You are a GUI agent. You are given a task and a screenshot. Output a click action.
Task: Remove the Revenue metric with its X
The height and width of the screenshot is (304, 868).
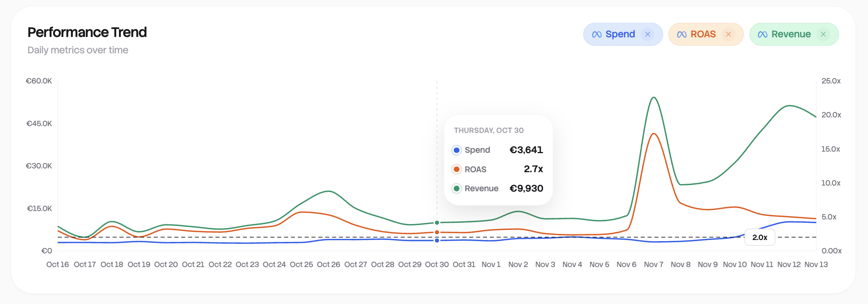click(823, 34)
